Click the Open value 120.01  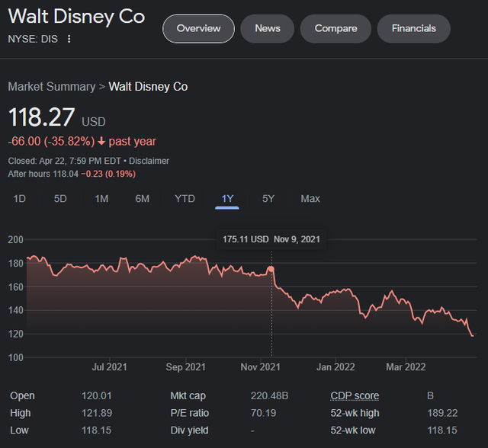tap(97, 395)
